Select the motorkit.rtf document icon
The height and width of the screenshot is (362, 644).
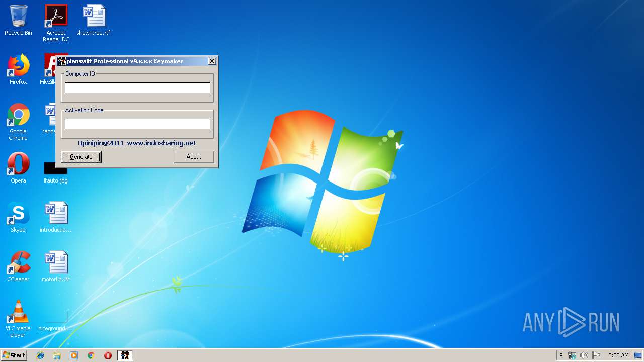coord(56,266)
